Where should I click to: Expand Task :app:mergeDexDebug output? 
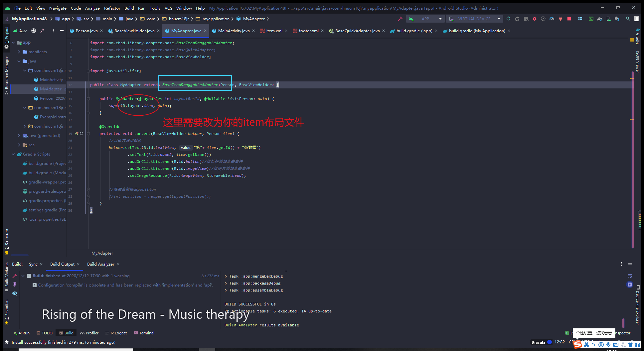[226, 276]
